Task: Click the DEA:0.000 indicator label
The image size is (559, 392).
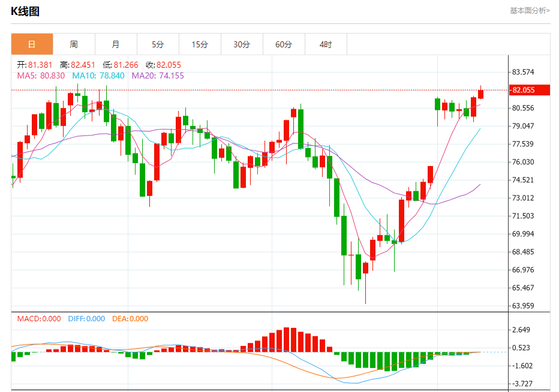Action: [130, 319]
